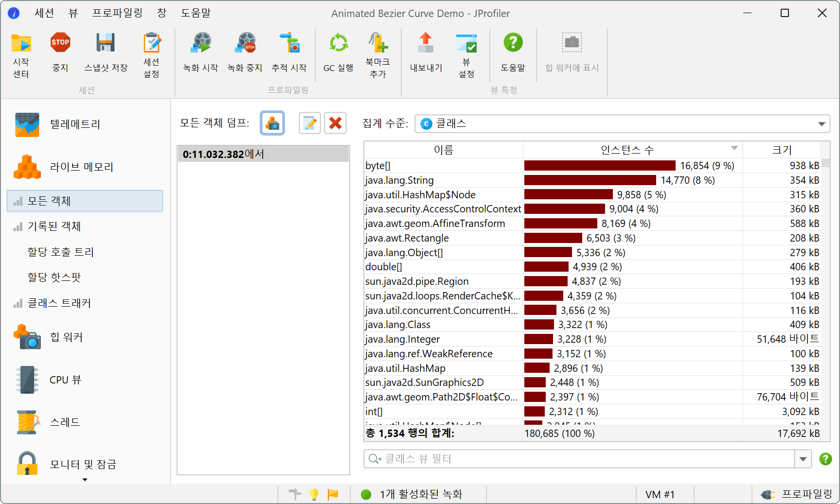The width and height of the screenshot is (840, 504).
Task: Open the 도움말 menu
Action: pyautogui.click(x=196, y=13)
